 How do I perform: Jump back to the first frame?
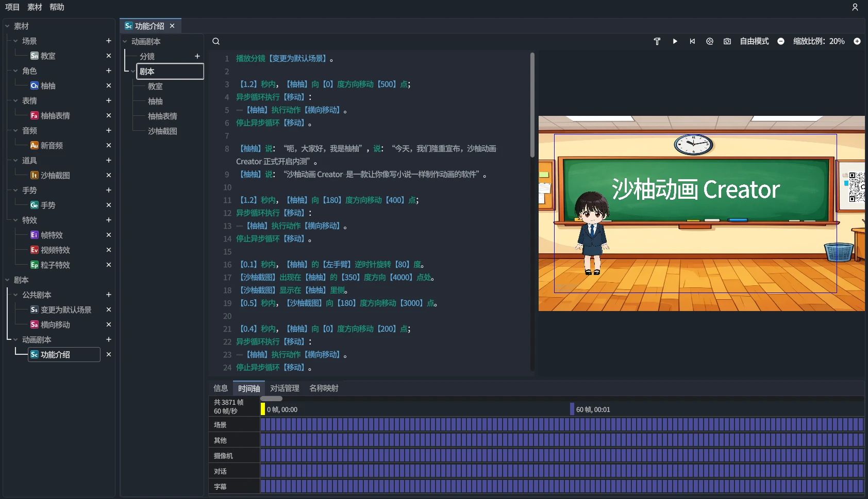click(x=692, y=41)
